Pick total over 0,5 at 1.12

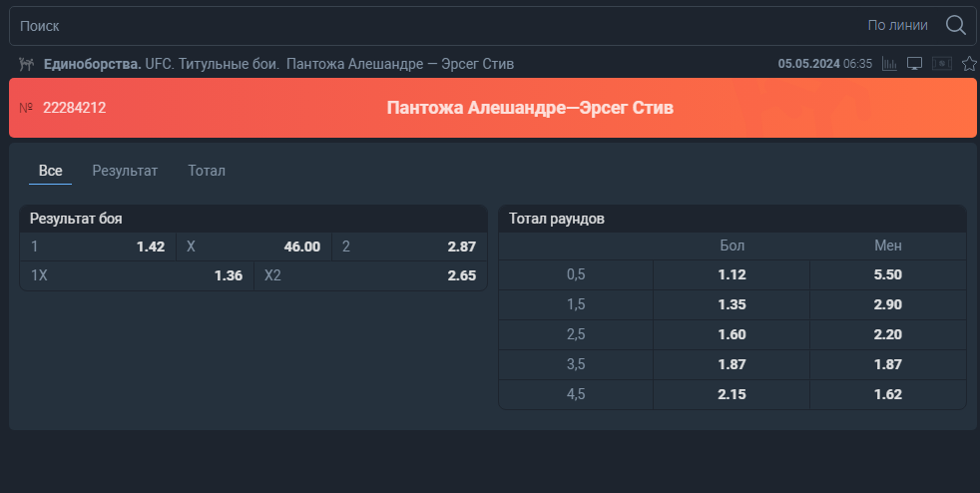coord(732,274)
